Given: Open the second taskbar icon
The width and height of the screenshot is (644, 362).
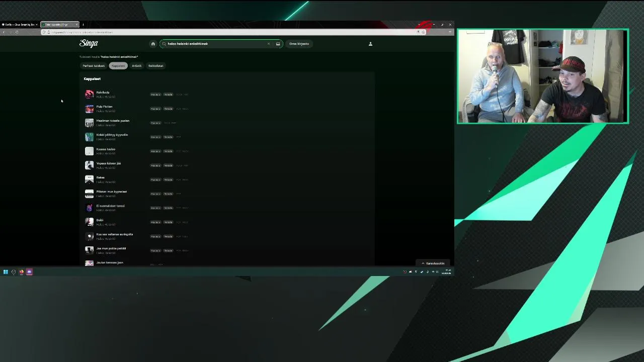Looking at the screenshot, I should pyautogui.click(x=14, y=272).
